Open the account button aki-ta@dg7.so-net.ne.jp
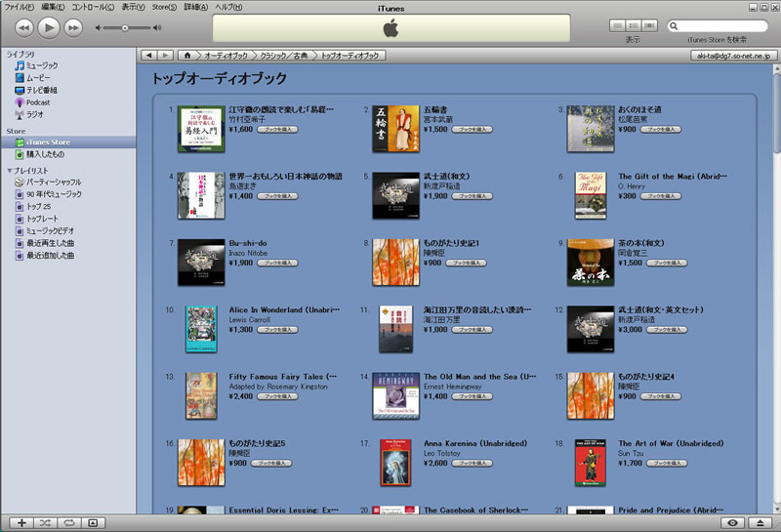 [733, 56]
